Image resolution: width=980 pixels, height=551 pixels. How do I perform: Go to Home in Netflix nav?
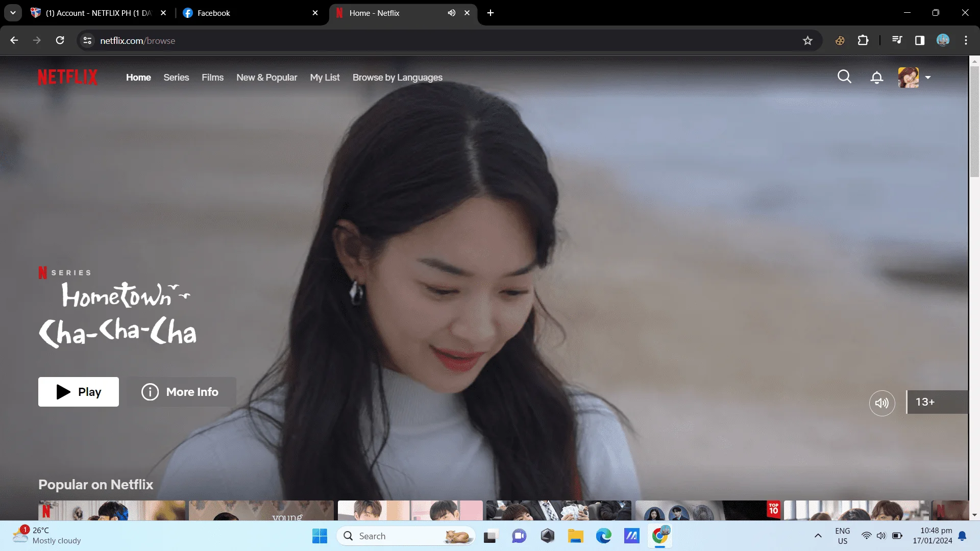click(x=138, y=78)
